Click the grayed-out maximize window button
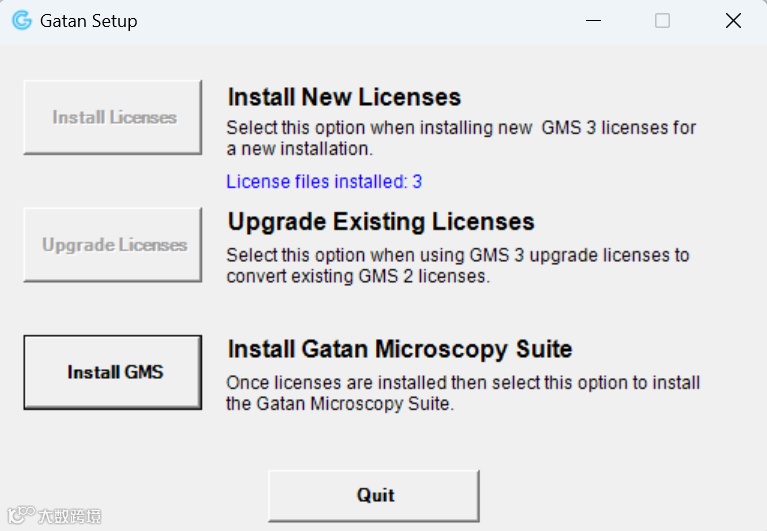The height and width of the screenshot is (531, 767). pyautogui.click(x=662, y=21)
